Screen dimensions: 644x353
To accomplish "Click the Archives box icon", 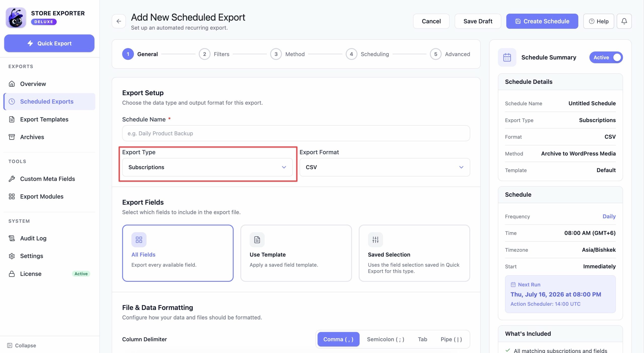I will click(x=12, y=137).
